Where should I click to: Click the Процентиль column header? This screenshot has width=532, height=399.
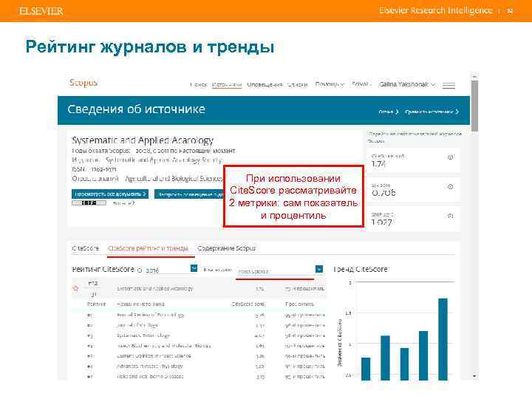[x=299, y=304]
